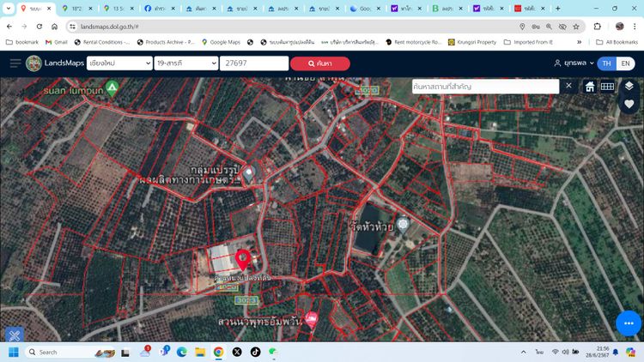Image resolution: width=644 pixels, height=362 pixels.
Task: Click the red ค้นหา search button
Action: pyautogui.click(x=319, y=63)
